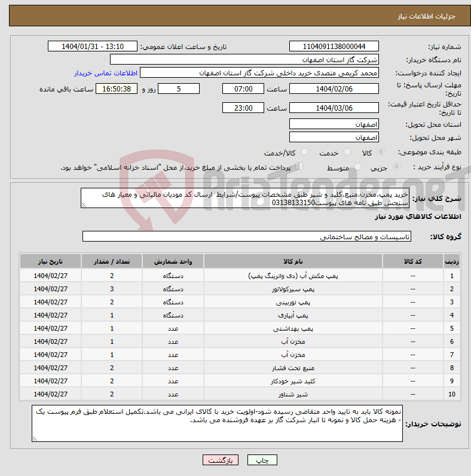
Task: Select the کالا radio button
Action: (x=381, y=152)
